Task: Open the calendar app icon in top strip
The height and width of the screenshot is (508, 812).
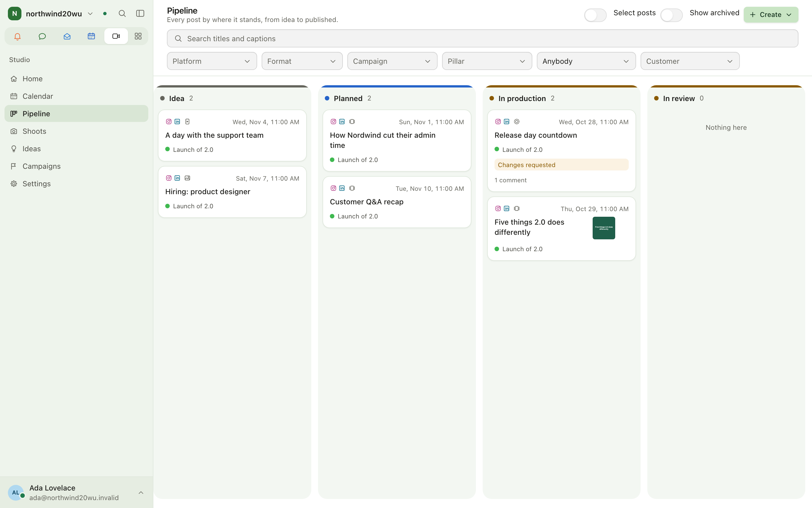Action: point(91,36)
